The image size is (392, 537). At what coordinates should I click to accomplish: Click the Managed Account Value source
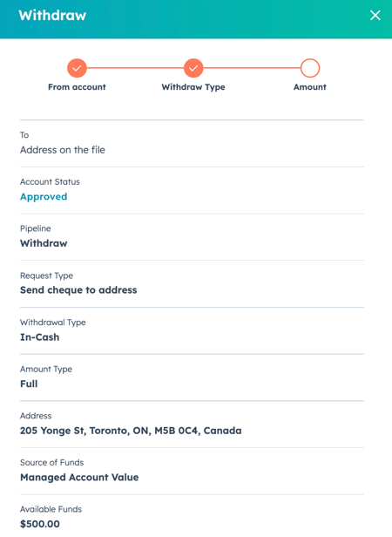(79, 478)
